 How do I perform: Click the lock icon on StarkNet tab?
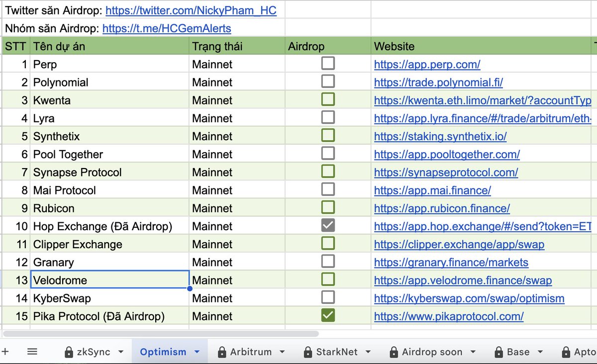pos(308,352)
